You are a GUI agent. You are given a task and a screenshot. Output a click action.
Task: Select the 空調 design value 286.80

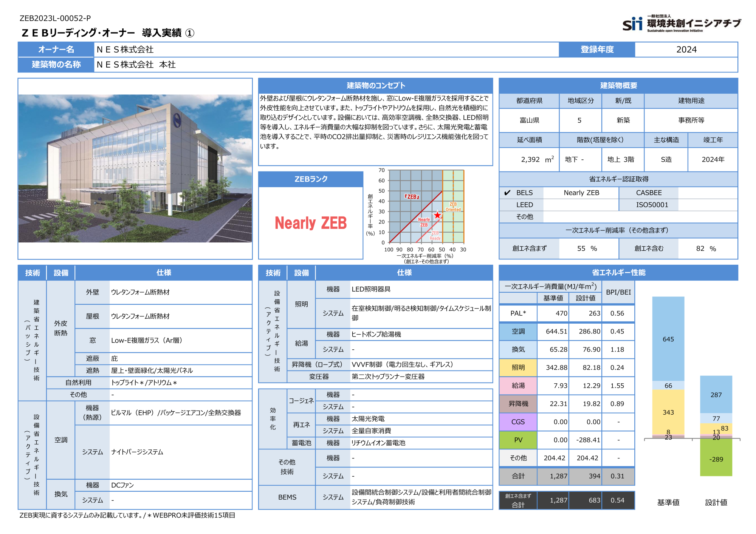[x=589, y=332]
